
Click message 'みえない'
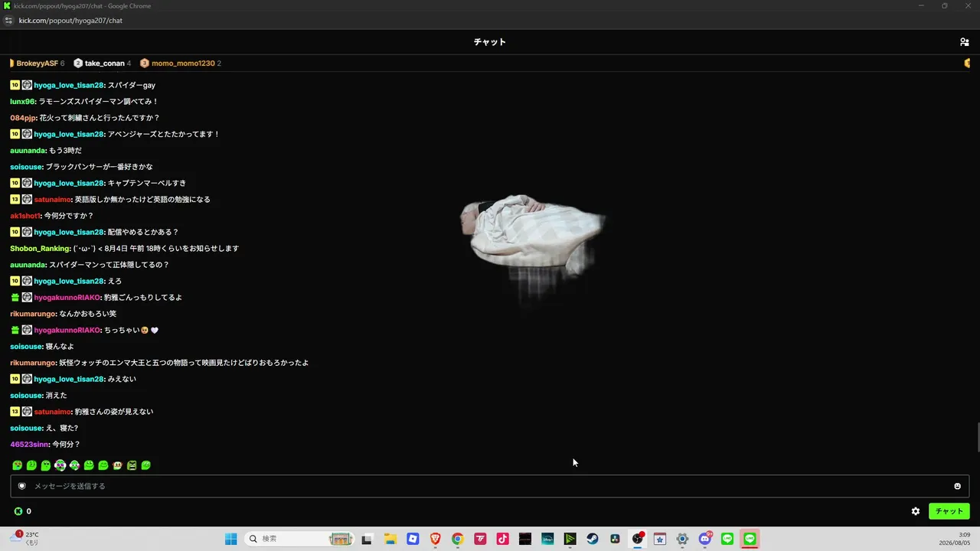click(122, 380)
